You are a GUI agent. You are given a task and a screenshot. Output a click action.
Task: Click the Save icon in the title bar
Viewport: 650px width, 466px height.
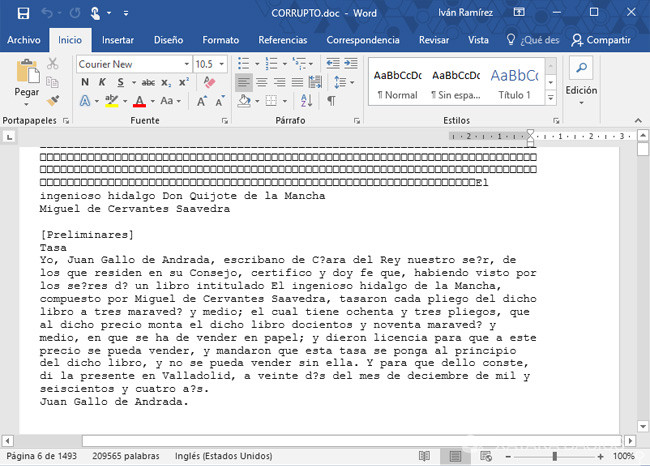click(23, 13)
